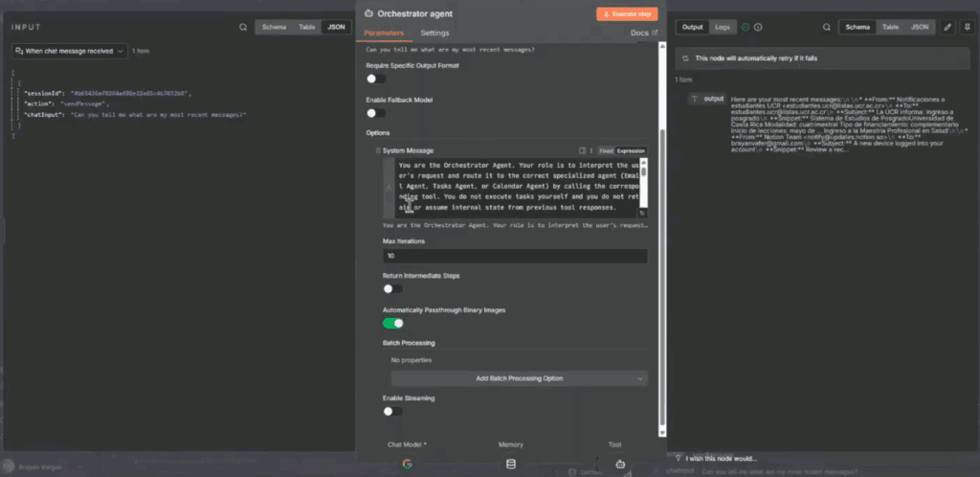Click the "chatInput" key in input JSON

click(44, 114)
